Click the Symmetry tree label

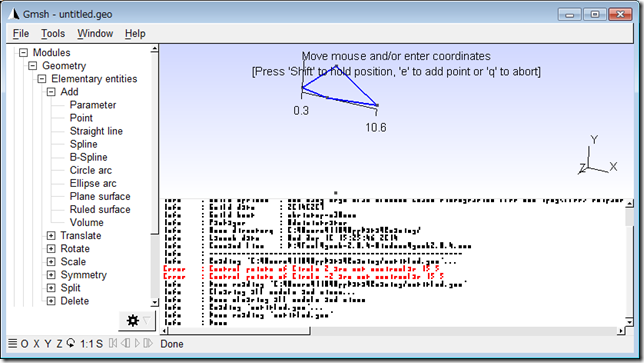(x=84, y=275)
